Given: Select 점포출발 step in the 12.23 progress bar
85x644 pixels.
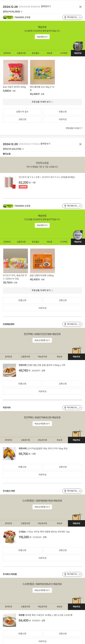Looking at the screenshot, I should (x=35, y=242).
